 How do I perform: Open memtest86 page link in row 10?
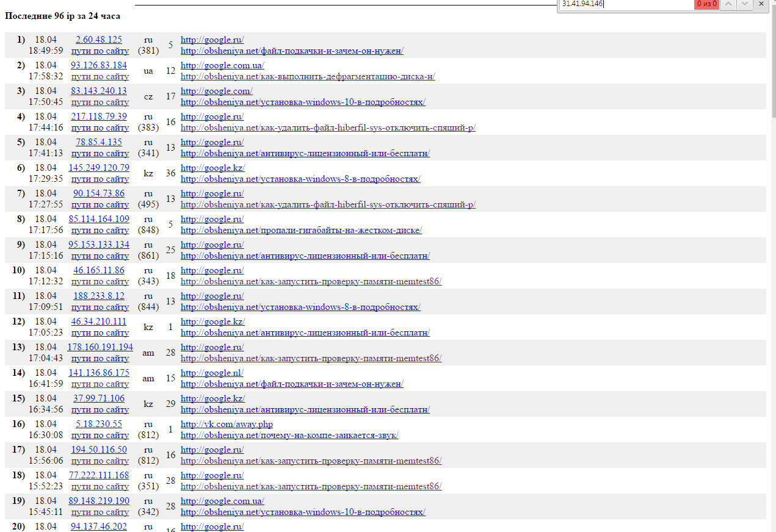point(311,281)
